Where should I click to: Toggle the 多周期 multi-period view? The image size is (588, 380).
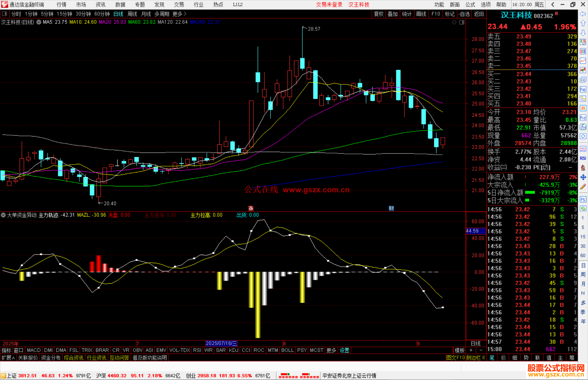coord(162,14)
